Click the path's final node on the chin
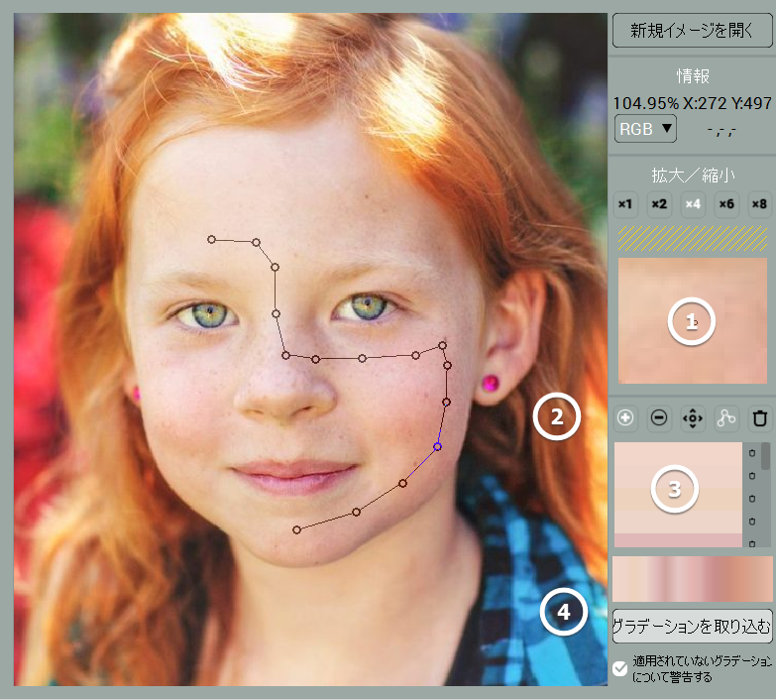Image resolution: width=776 pixels, height=700 pixels. coord(296,530)
